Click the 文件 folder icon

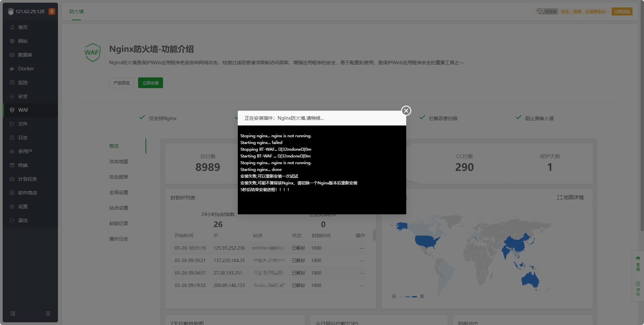[x=12, y=124]
